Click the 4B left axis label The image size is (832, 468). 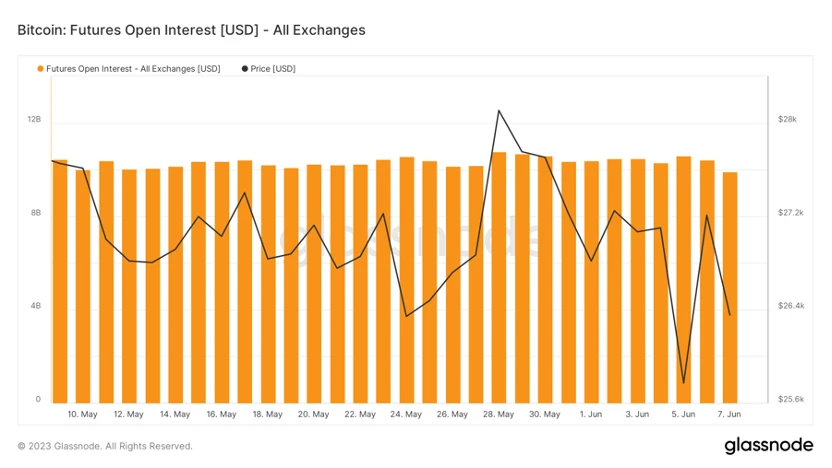[35, 306]
